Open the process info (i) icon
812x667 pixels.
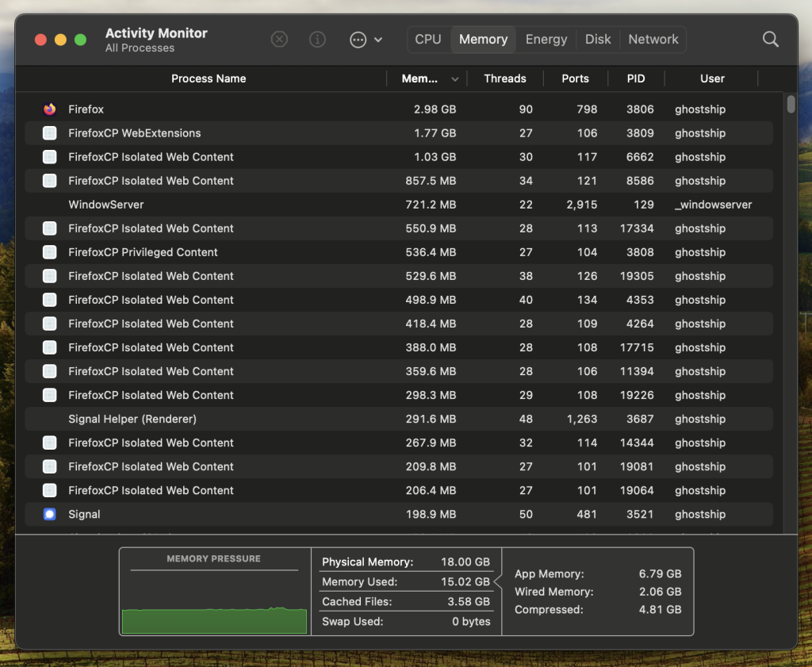tap(317, 40)
